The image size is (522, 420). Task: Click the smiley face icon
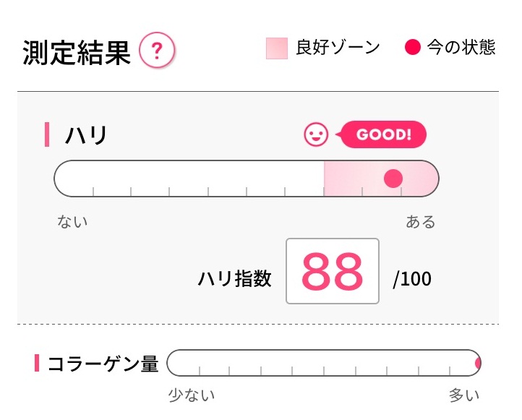pyautogui.click(x=316, y=134)
